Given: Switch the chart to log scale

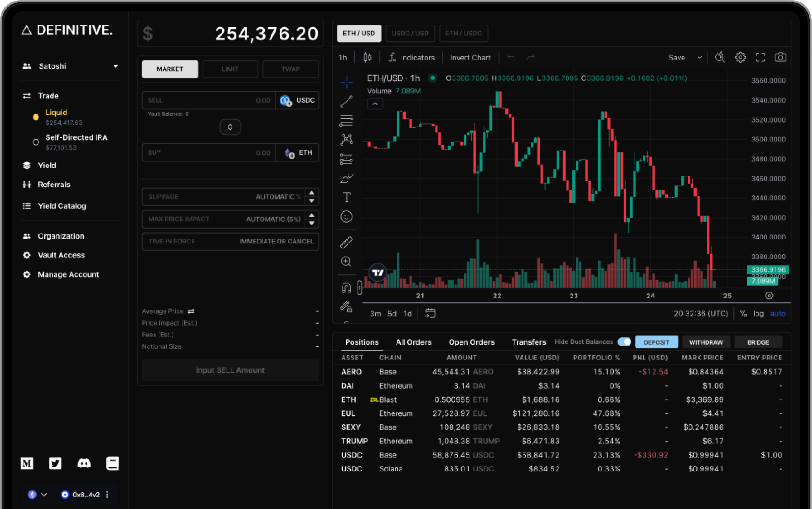Looking at the screenshot, I should coord(759,313).
